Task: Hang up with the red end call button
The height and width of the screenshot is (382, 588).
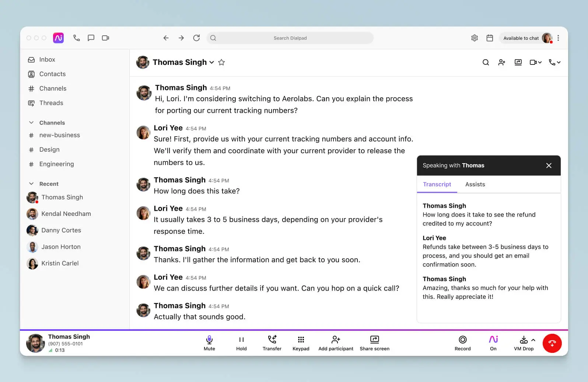Action: click(552, 343)
